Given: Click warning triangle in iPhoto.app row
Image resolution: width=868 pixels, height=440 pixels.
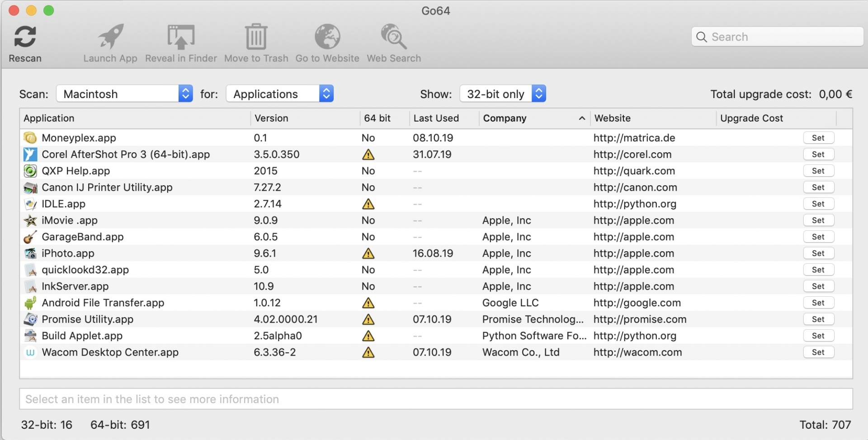Looking at the screenshot, I should [368, 254].
